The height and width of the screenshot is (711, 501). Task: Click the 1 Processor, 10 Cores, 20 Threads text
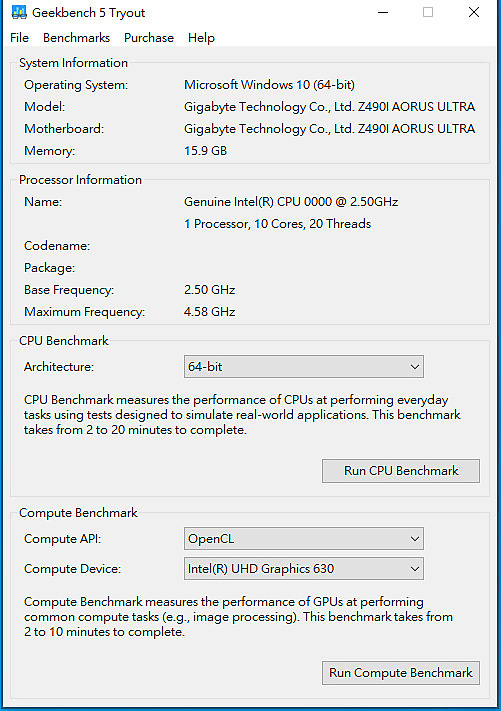(277, 224)
